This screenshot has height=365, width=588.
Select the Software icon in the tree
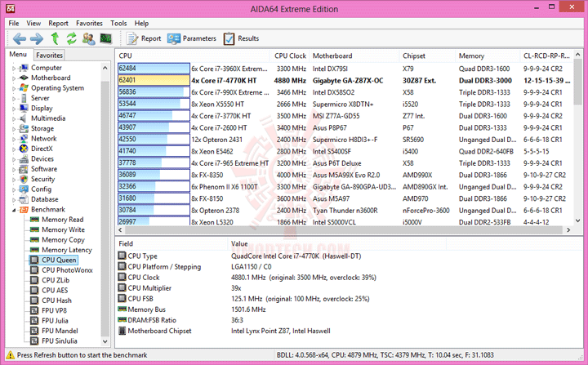coord(24,169)
